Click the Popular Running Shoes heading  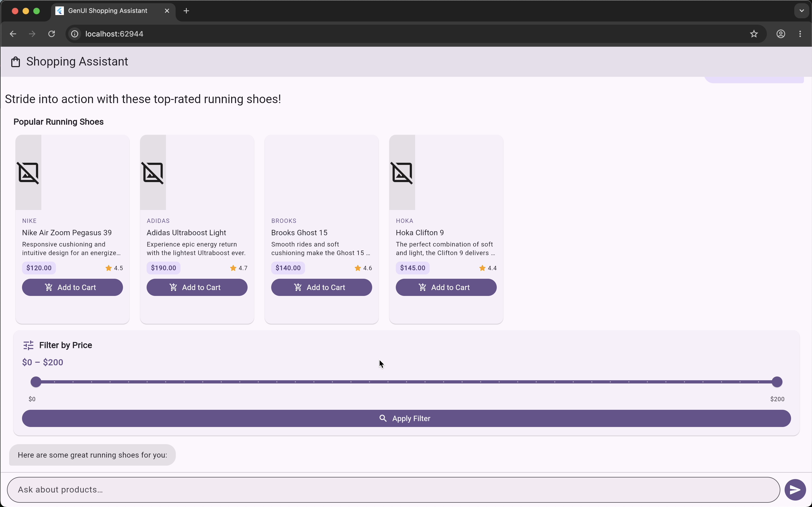pyautogui.click(x=59, y=122)
